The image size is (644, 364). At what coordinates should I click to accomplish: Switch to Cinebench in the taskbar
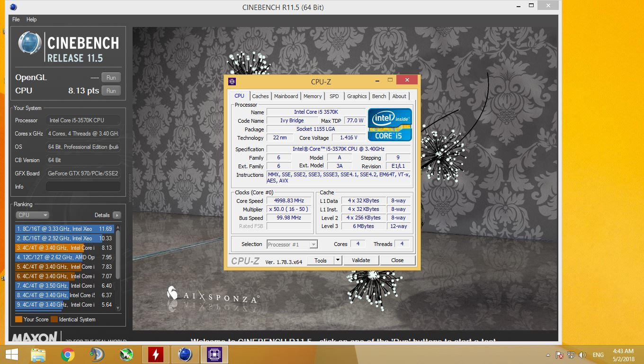[185, 355]
